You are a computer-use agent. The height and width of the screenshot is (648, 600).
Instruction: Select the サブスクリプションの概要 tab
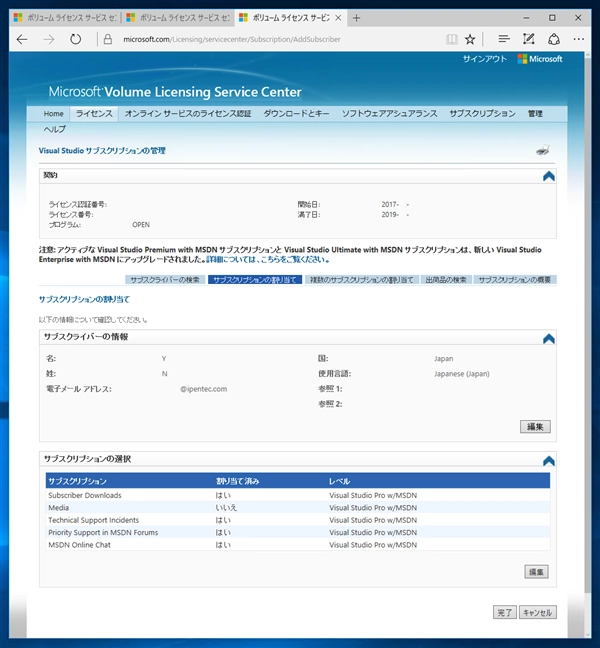click(x=515, y=280)
